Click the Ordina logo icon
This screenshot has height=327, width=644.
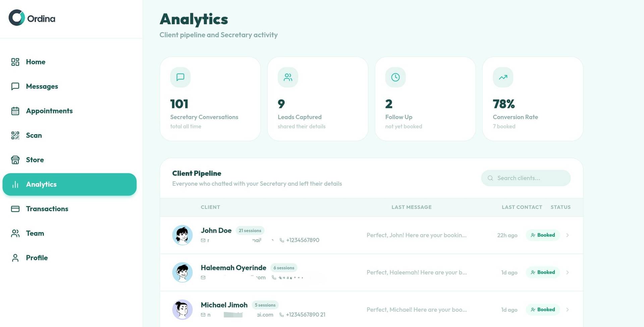(x=17, y=18)
